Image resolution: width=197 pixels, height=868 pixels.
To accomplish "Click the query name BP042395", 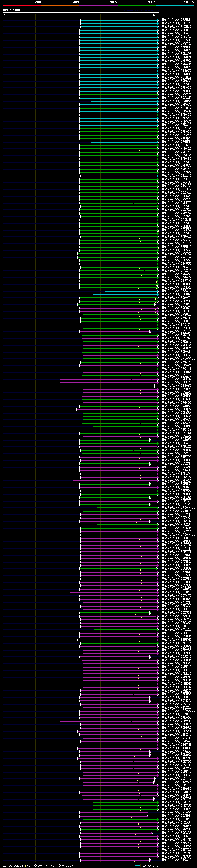I will (x=11, y=10).
